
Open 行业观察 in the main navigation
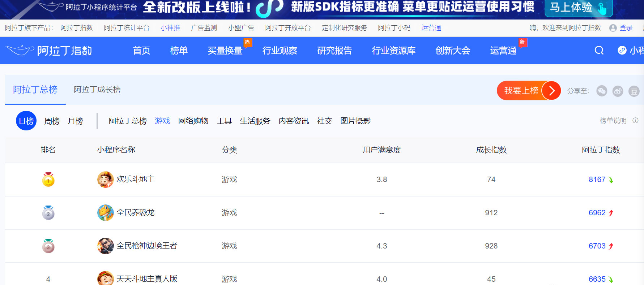pos(280,51)
